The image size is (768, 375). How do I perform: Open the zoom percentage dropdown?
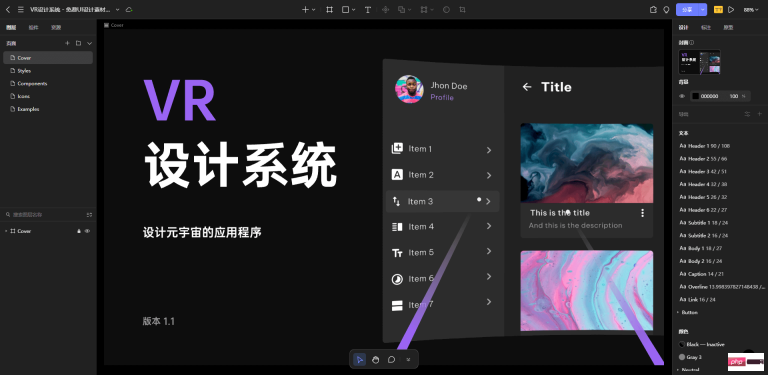[x=751, y=9]
